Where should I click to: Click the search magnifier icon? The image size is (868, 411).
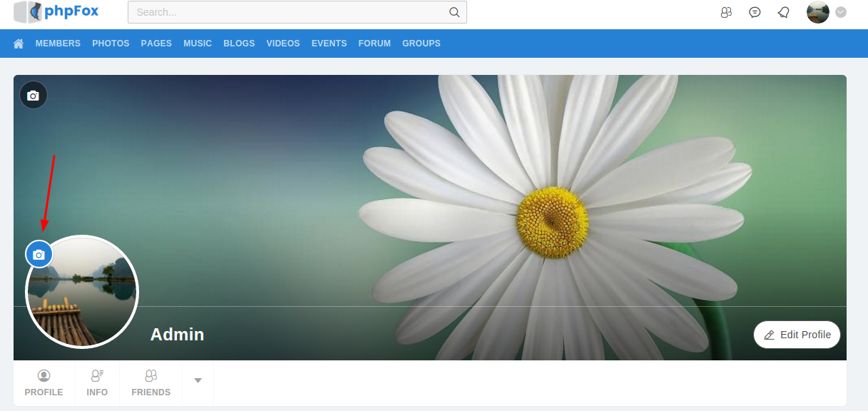454,12
